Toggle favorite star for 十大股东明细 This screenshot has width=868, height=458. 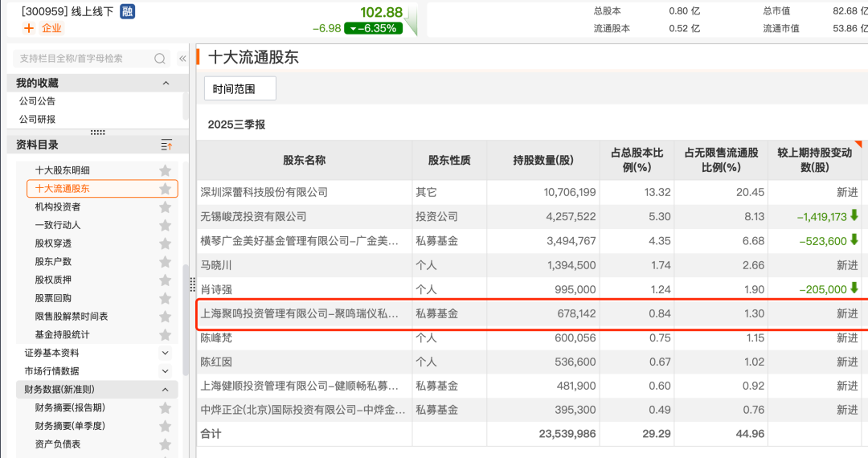[x=165, y=170]
